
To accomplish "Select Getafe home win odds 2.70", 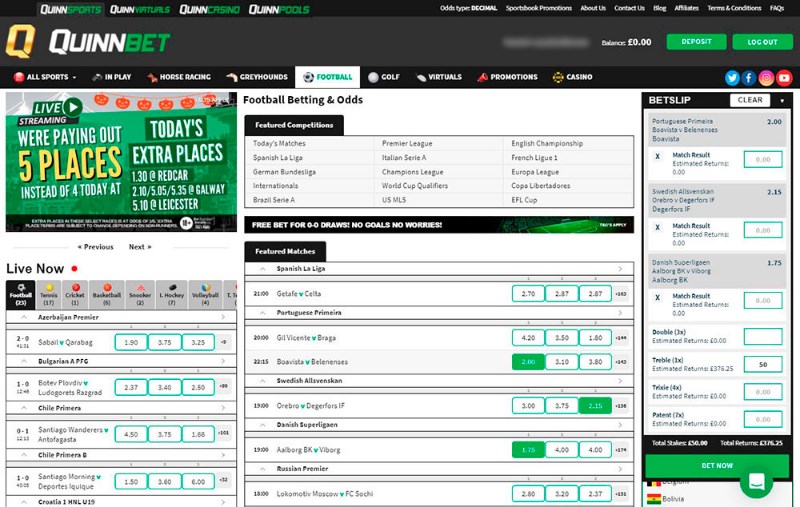I will click(x=528, y=294).
